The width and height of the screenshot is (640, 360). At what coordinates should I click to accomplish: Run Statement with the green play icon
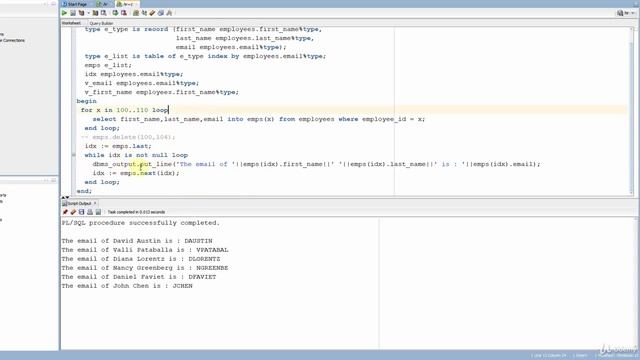click(x=64, y=13)
